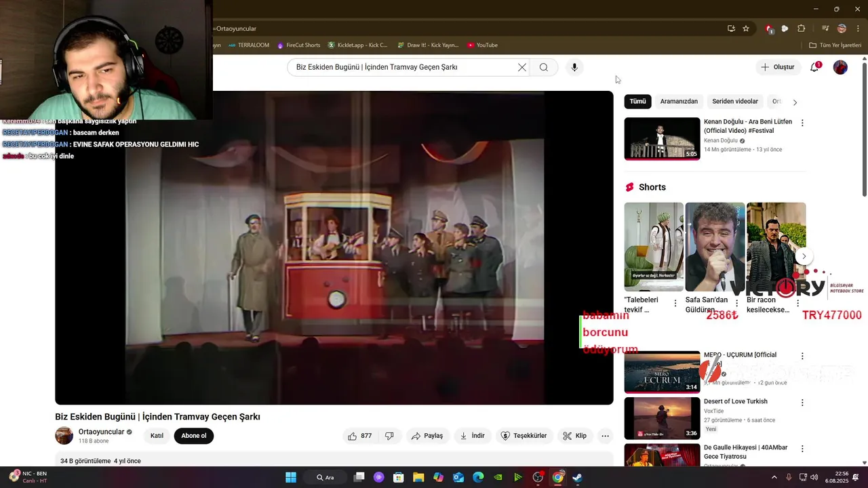Open Steam from the taskbar
The width and height of the screenshot is (868, 488).
pos(577,477)
